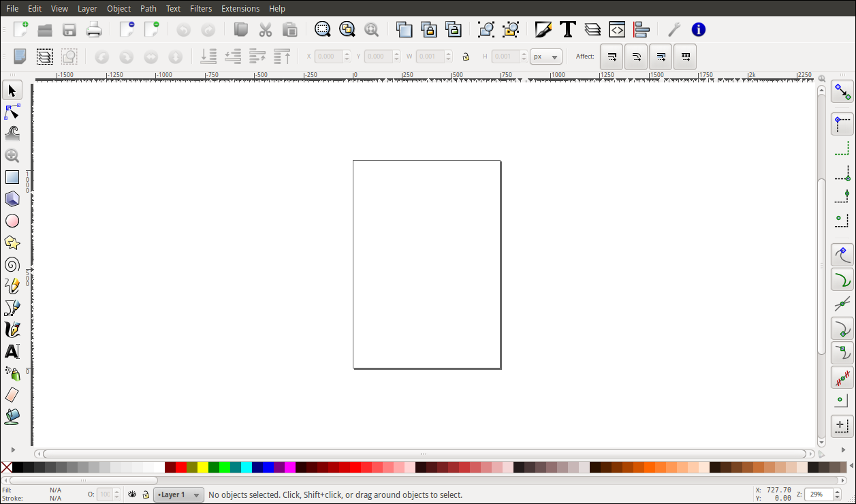Open Document Properties info icon

click(699, 29)
